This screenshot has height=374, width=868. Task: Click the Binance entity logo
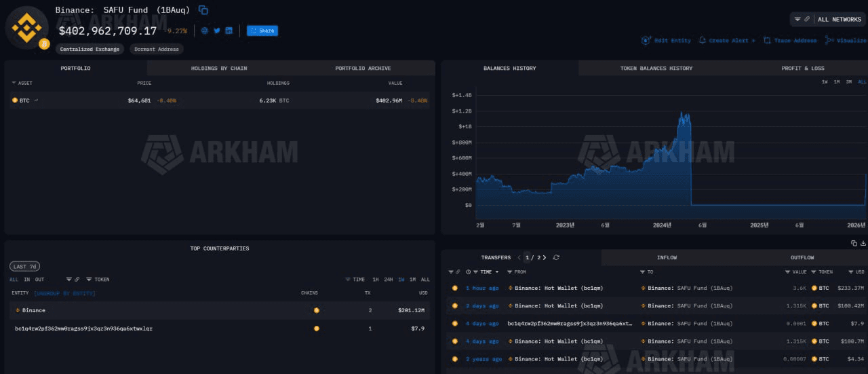(x=27, y=29)
